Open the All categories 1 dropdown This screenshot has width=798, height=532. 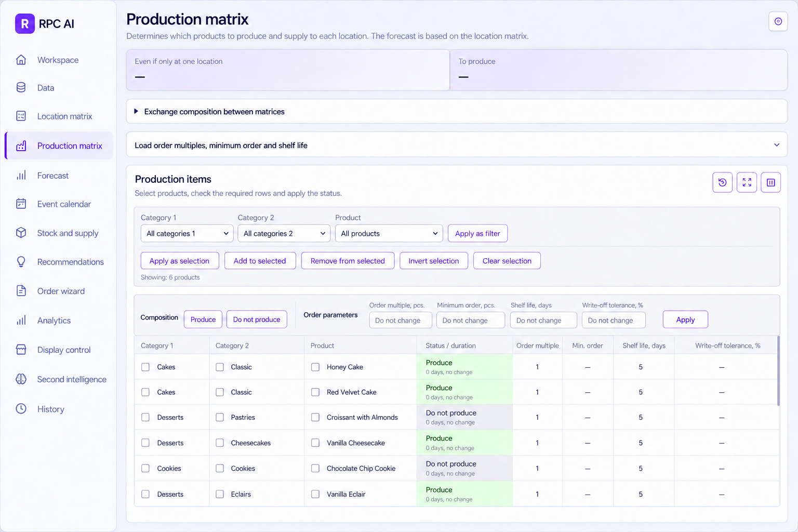187,233
